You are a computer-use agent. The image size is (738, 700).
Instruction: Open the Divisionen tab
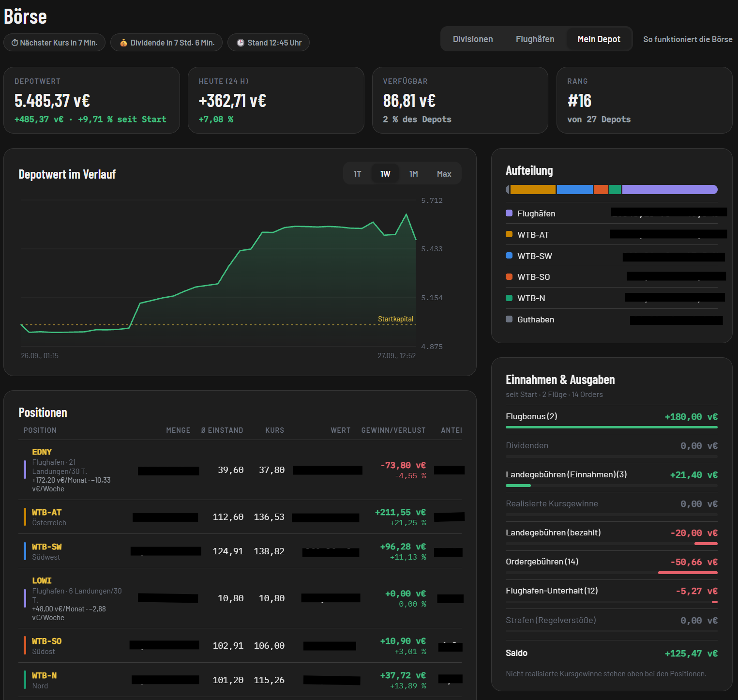(x=473, y=39)
